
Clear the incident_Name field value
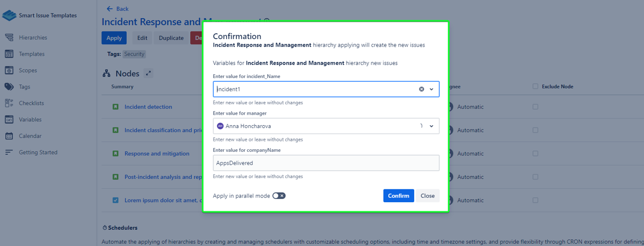tap(421, 89)
